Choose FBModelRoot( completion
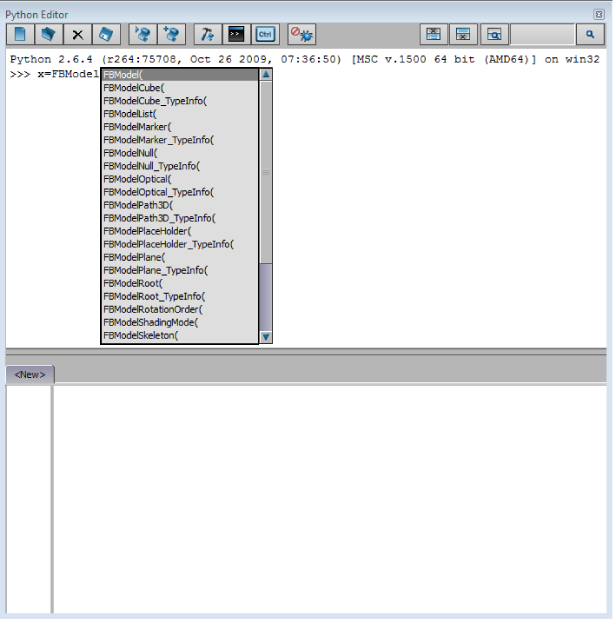Viewport: 613px width, 619px height. click(180, 283)
